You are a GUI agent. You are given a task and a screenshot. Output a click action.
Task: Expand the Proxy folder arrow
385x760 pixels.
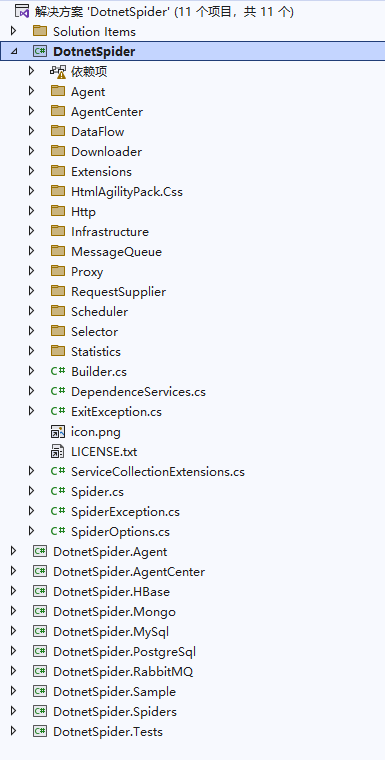pos(32,271)
